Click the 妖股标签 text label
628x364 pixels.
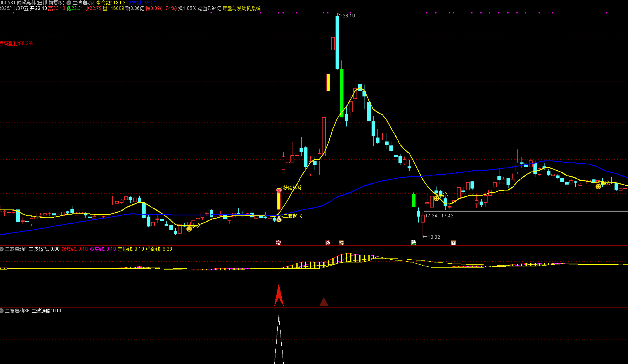click(x=292, y=188)
